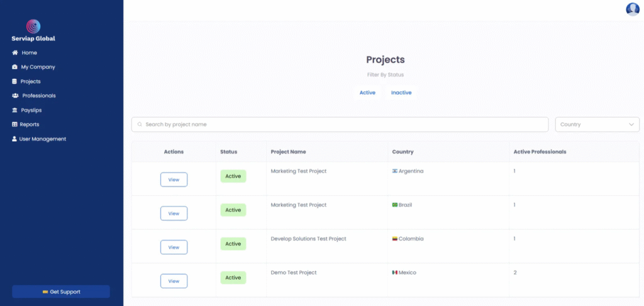
Task: Open the Payslips menu item
Action: (31, 110)
